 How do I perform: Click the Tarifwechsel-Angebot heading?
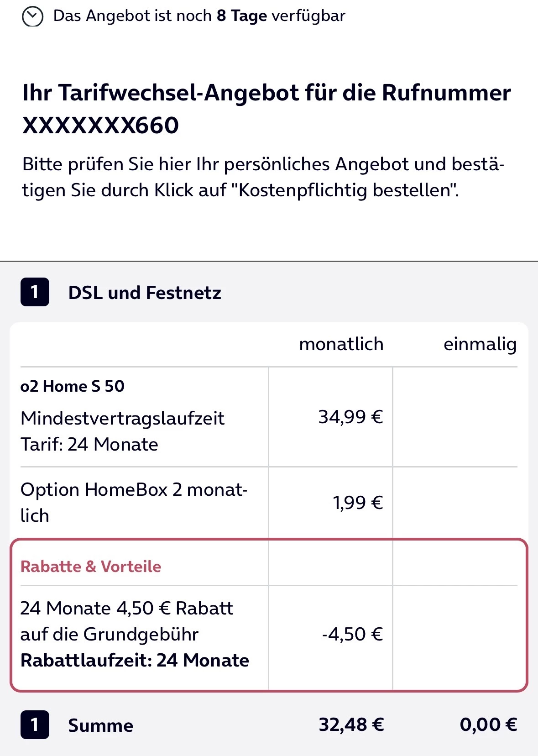266,93
